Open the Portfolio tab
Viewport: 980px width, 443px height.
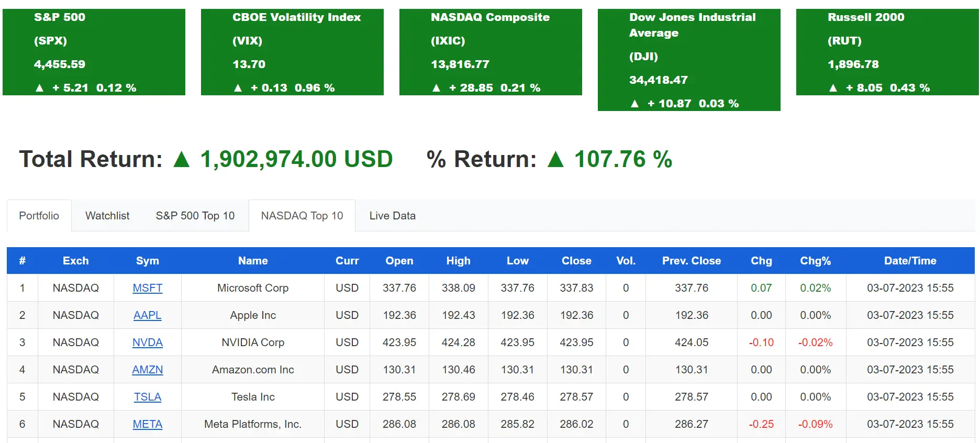click(39, 216)
